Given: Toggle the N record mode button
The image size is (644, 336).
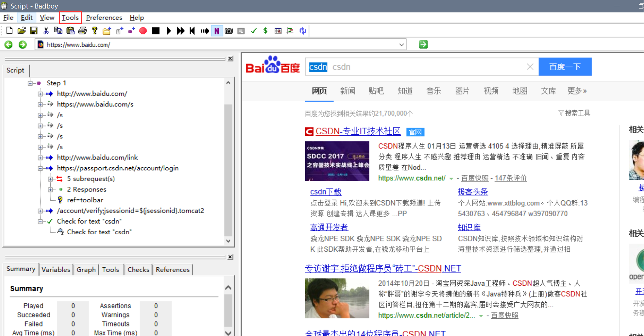Looking at the screenshot, I should [x=217, y=31].
